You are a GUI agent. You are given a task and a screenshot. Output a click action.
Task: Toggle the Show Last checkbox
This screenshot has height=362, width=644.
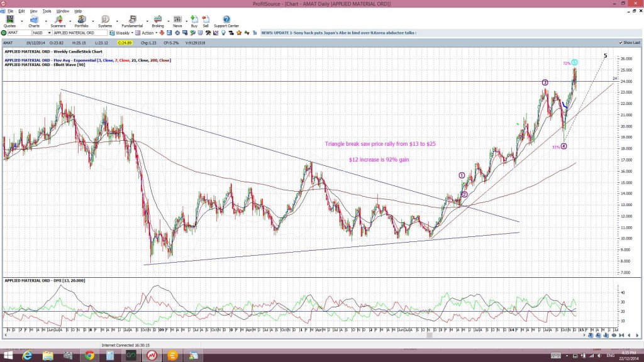(621, 43)
